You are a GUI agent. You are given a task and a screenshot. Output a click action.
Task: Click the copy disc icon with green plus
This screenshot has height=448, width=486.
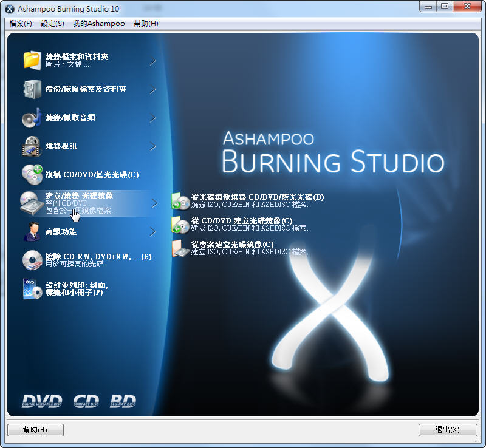pos(32,174)
